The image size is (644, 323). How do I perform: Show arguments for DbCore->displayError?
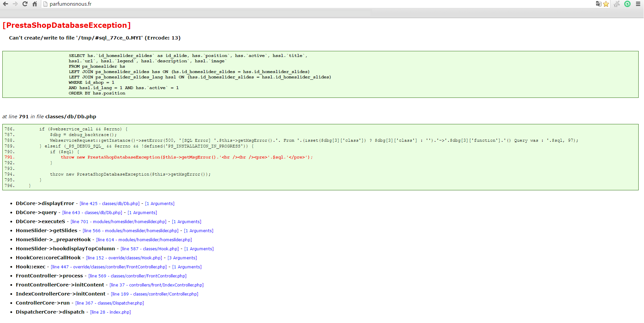click(160, 204)
